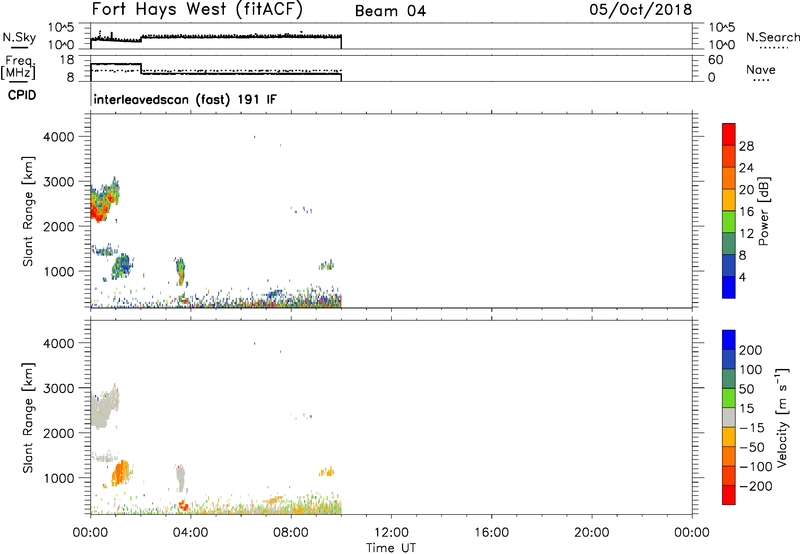
Task: Pick the blue bottom segment of power colorbar
Action: pyautogui.click(x=729, y=287)
